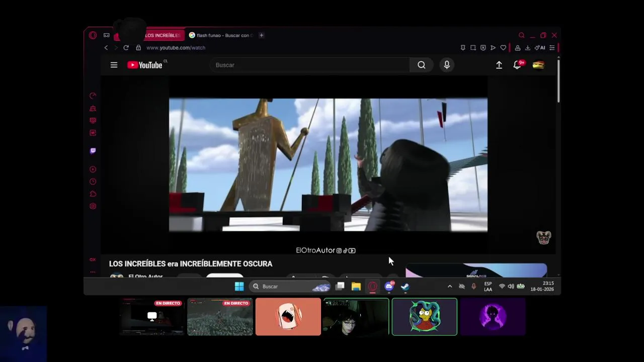644x362 pixels.
Task: Bookmark page with the heart icon
Action: tap(503, 48)
